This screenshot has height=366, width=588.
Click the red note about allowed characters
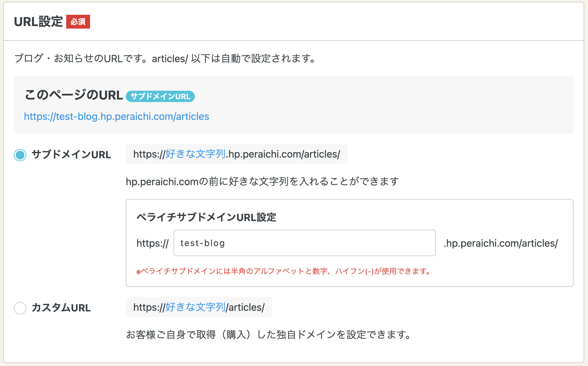point(284,271)
